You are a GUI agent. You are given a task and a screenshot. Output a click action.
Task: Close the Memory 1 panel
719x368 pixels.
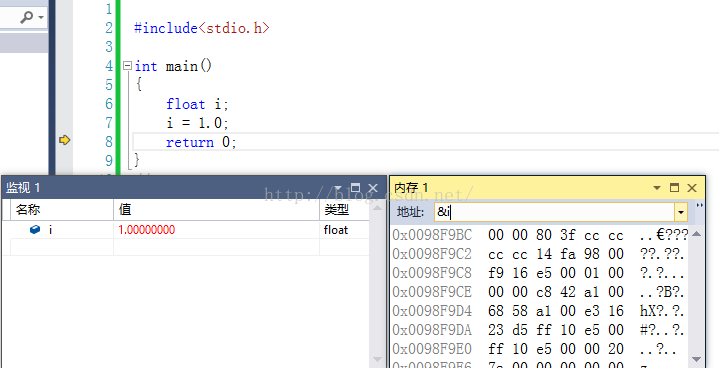tap(692, 188)
